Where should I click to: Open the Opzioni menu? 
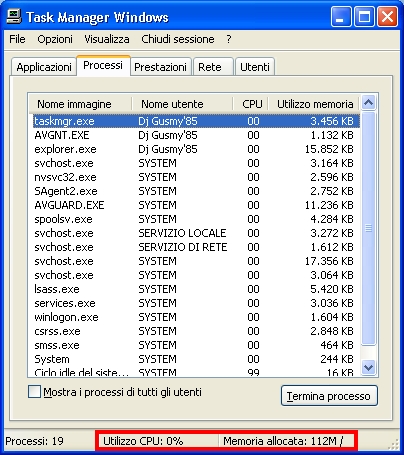pyautogui.click(x=55, y=39)
